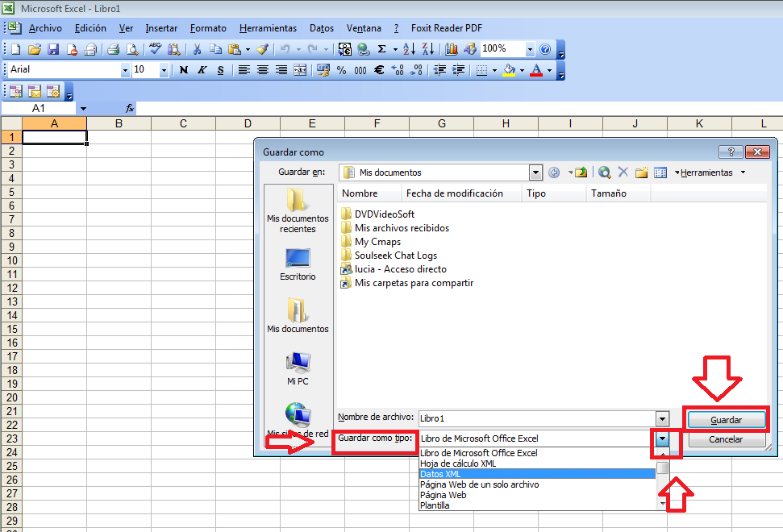Select the Format Painter brush
This screenshot has height=532, width=783.
pos(263,49)
